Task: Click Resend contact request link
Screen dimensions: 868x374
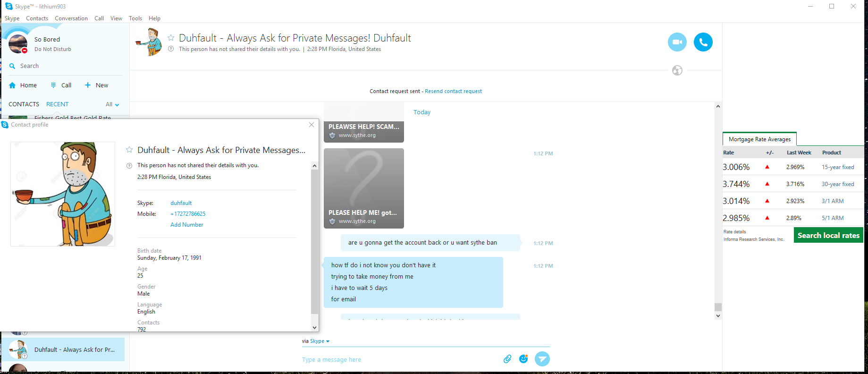Action: click(453, 91)
